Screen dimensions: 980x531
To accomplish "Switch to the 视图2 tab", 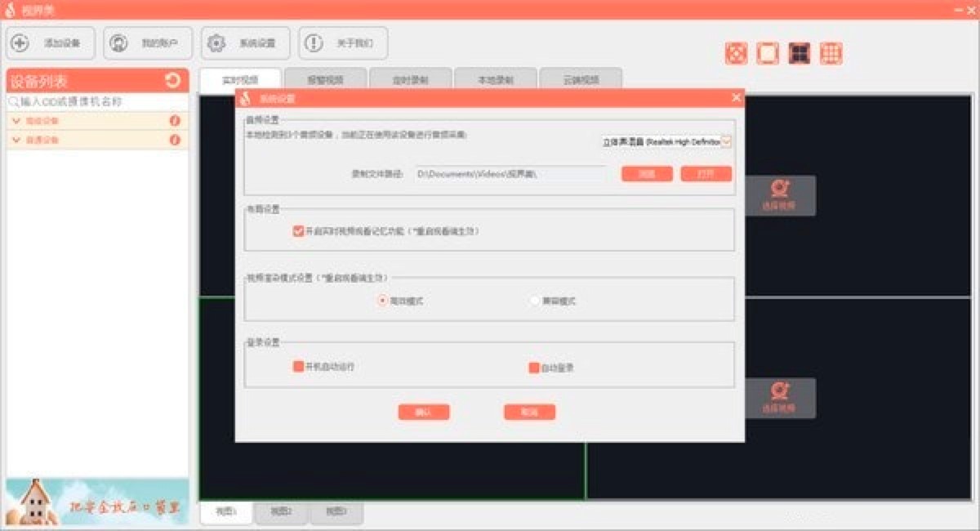I will [x=280, y=514].
